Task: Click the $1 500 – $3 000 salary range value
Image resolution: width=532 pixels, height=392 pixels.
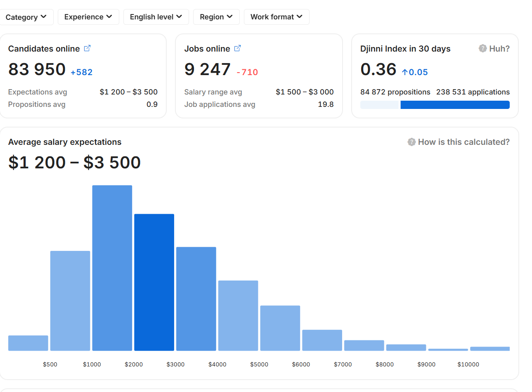Action: point(305,92)
